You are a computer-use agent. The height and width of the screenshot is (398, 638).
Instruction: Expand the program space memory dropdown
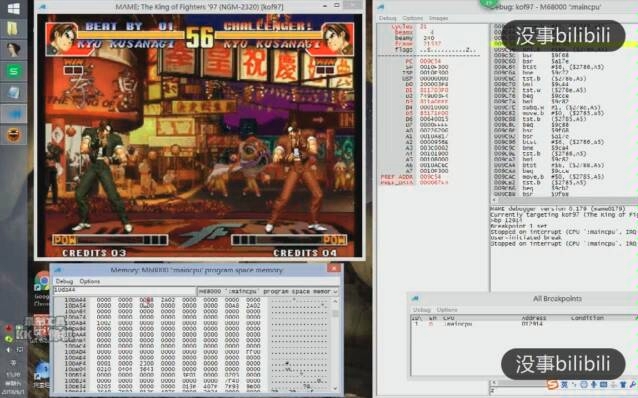[336, 291]
